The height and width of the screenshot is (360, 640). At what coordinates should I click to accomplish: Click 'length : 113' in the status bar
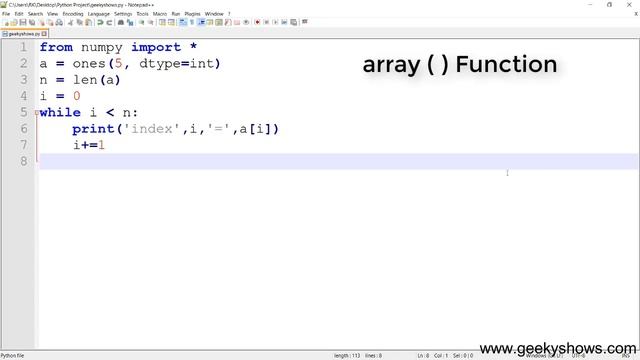[x=347, y=356]
